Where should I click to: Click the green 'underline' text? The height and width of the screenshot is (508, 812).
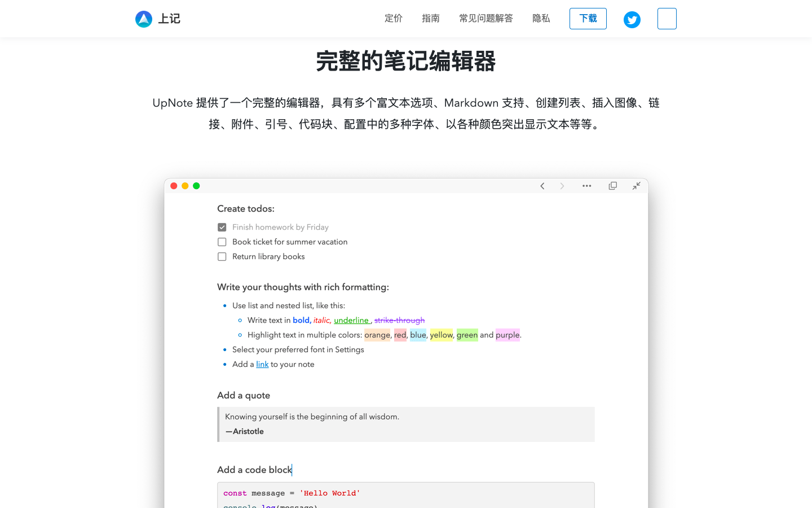pos(351,320)
